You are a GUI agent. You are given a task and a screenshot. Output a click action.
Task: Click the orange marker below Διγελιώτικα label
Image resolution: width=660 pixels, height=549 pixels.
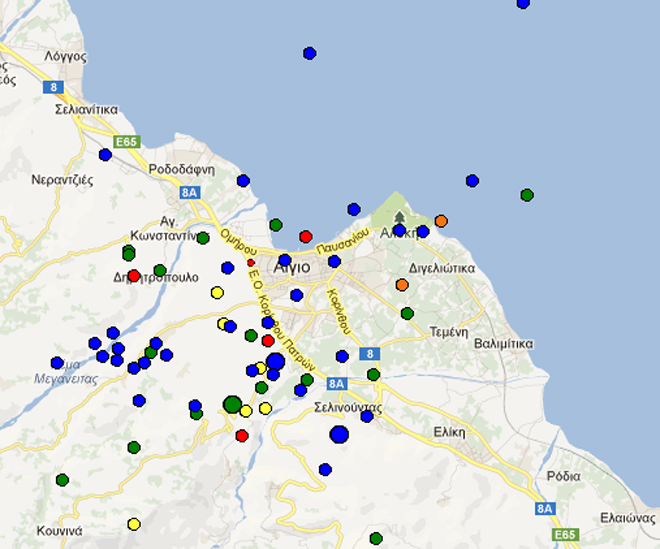pyautogui.click(x=402, y=285)
